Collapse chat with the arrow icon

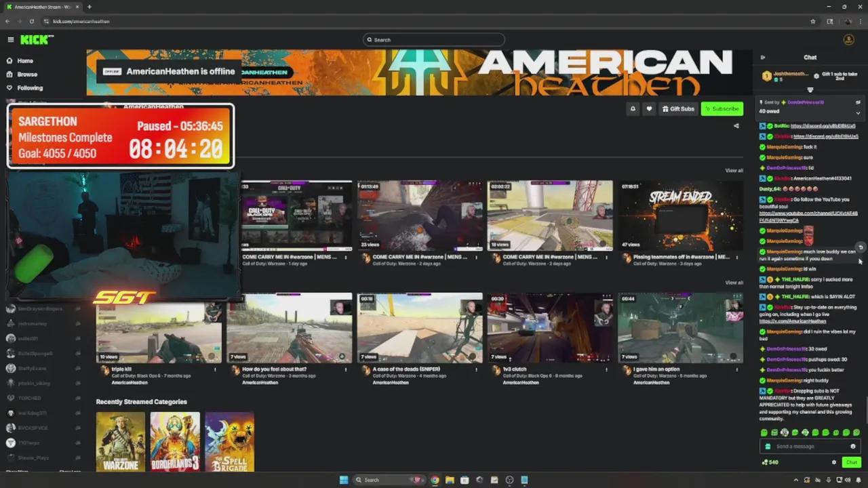click(763, 58)
